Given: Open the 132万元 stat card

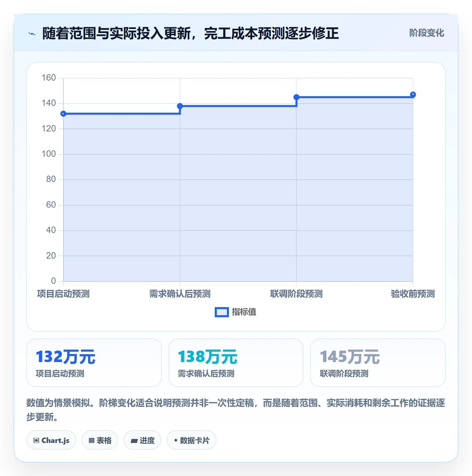Looking at the screenshot, I should pyautogui.click(x=94, y=363).
